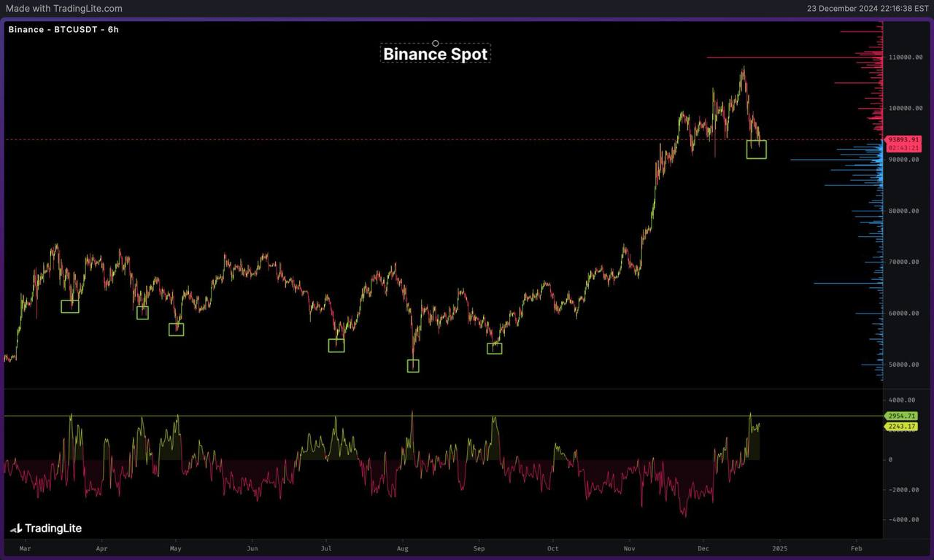Click the yellow indicator value 2954.71
Screen dimensions: 934x560
tap(900, 416)
